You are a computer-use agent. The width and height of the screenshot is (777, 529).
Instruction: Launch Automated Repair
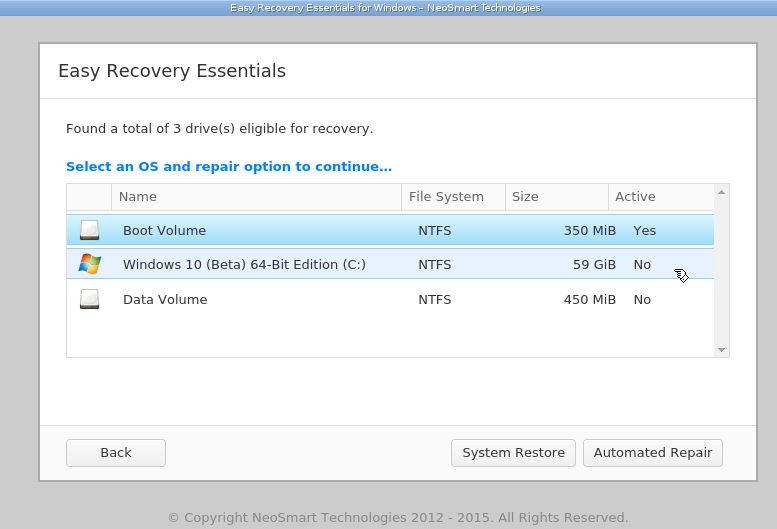[x=653, y=453]
